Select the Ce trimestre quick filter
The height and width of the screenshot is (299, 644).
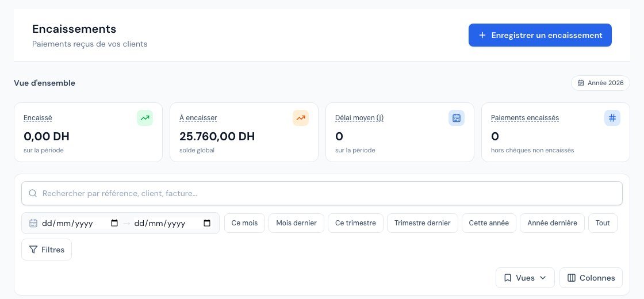pos(355,223)
